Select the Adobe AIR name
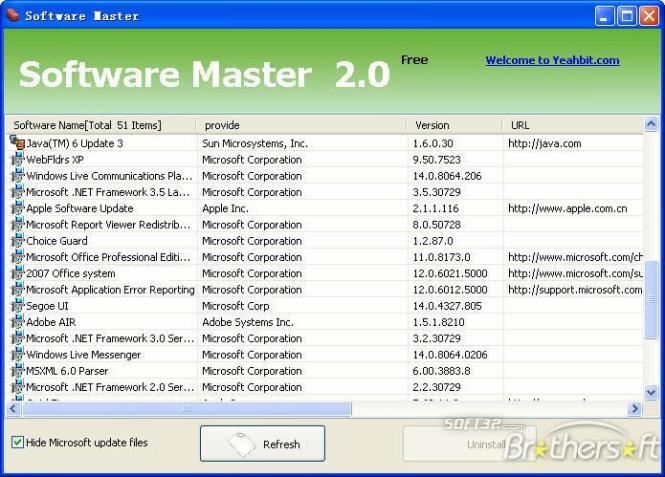Image resolution: width=665 pixels, height=477 pixels. 51,322
